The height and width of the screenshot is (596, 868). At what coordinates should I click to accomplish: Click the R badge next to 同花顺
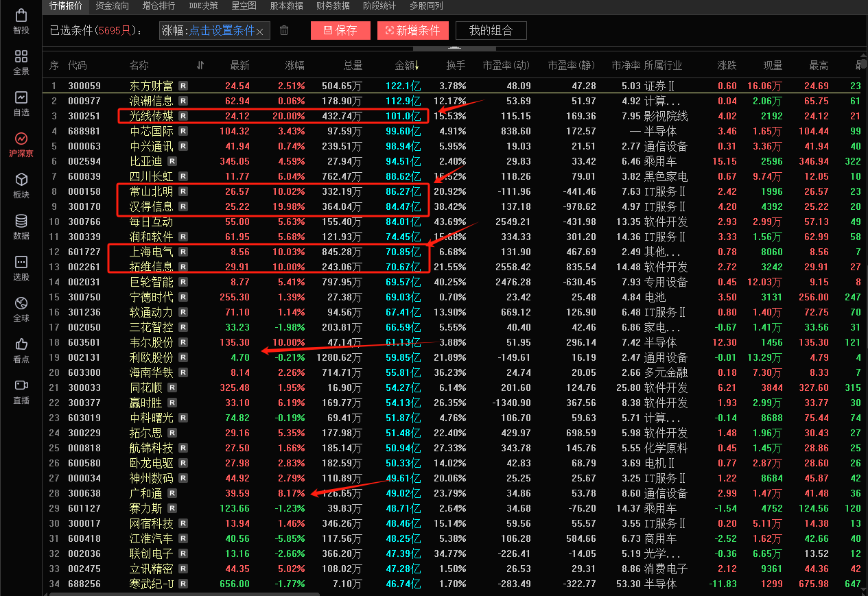(172, 388)
